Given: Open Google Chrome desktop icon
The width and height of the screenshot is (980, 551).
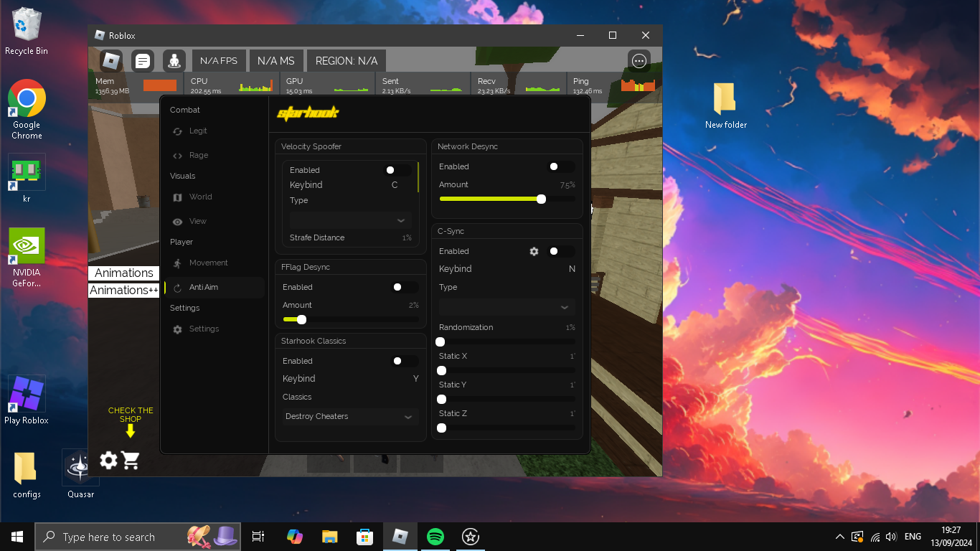Looking at the screenshot, I should (27, 109).
